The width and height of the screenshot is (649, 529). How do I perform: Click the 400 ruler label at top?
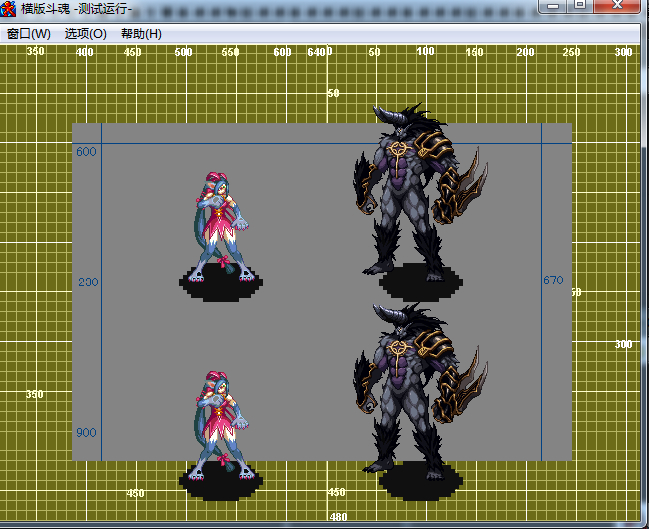click(84, 52)
